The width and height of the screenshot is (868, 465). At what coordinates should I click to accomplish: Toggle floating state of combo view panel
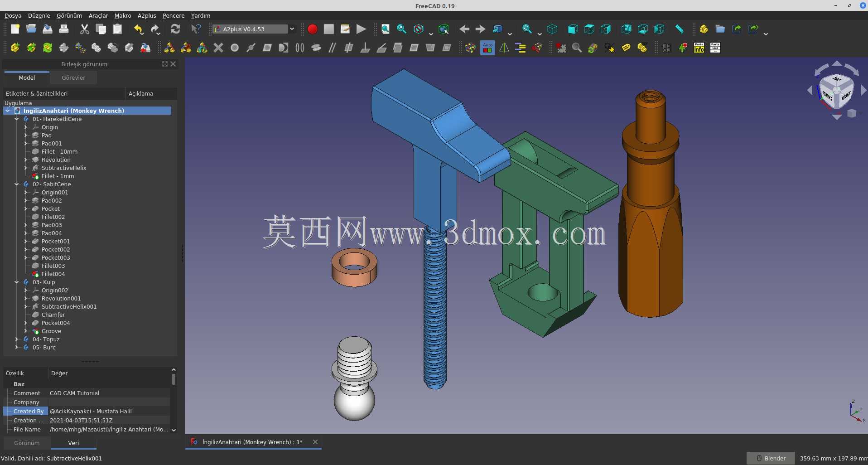tap(165, 64)
